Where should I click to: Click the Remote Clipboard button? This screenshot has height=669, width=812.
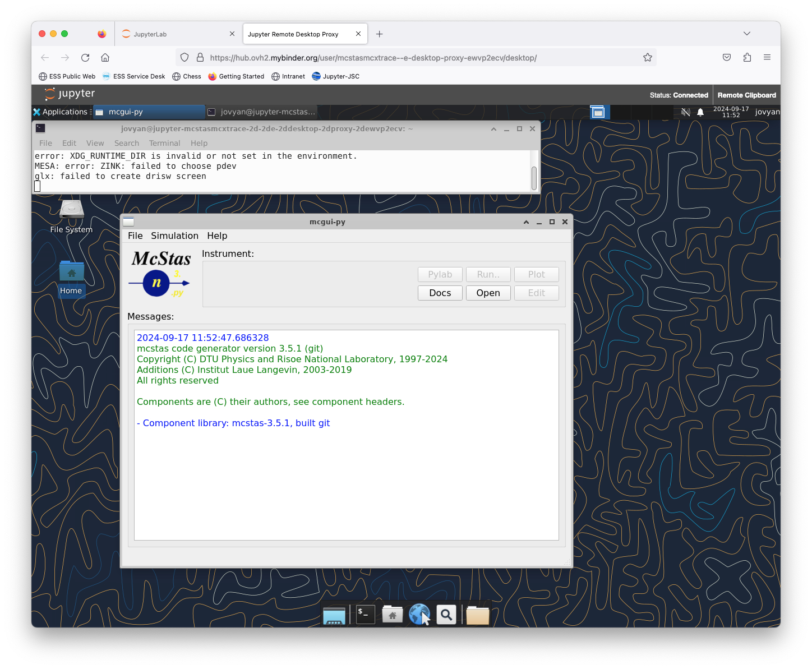click(746, 95)
